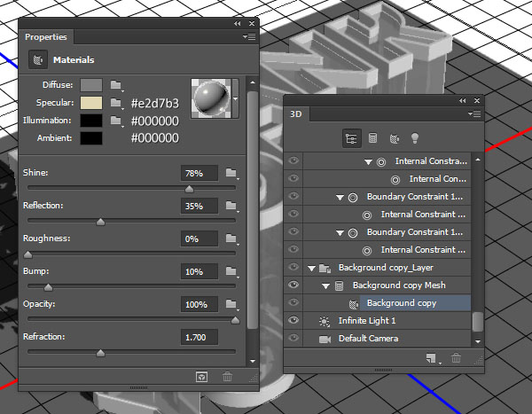Click the Diffuse texture folder icon
532x414 pixels.
(118, 85)
